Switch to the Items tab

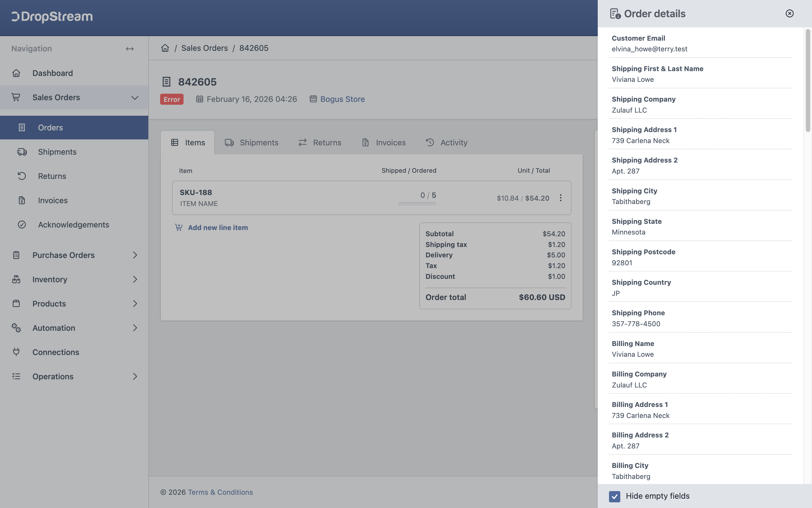click(x=187, y=143)
